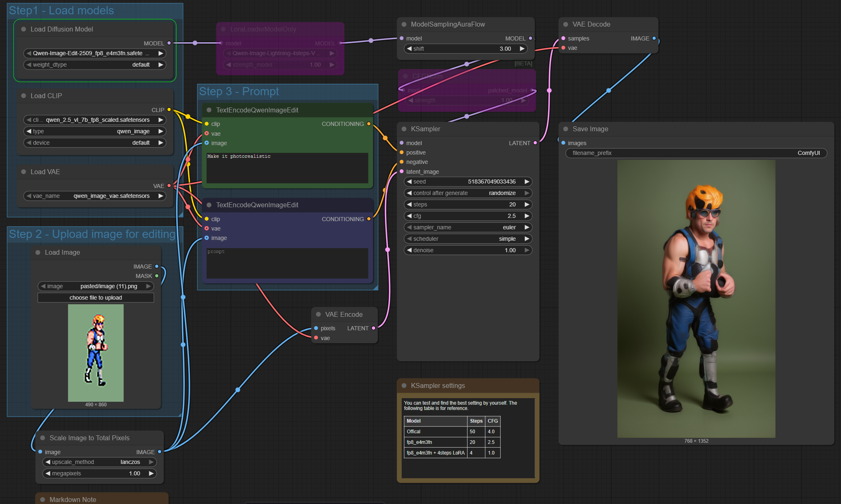This screenshot has height=504, width=841.
Task: Open the scheduler simple dropdown
Action: pyautogui.click(x=468, y=239)
